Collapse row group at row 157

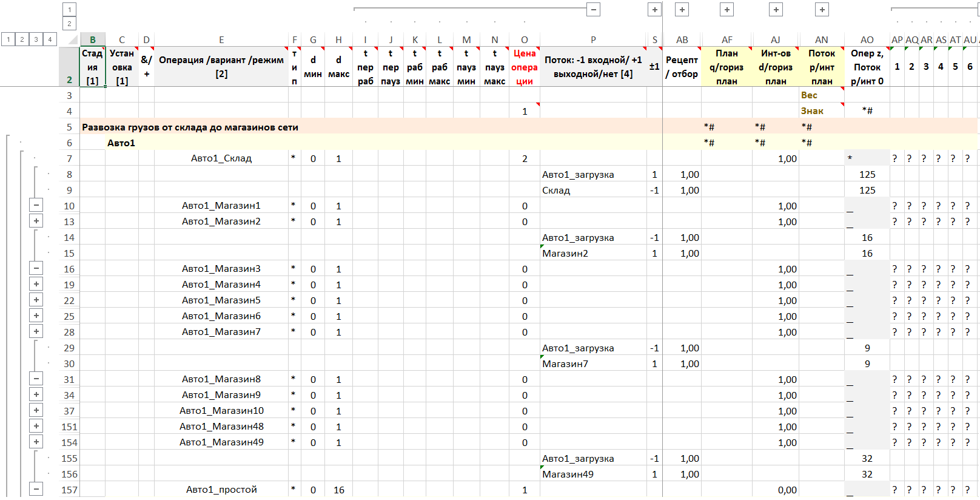(x=36, y=489)
